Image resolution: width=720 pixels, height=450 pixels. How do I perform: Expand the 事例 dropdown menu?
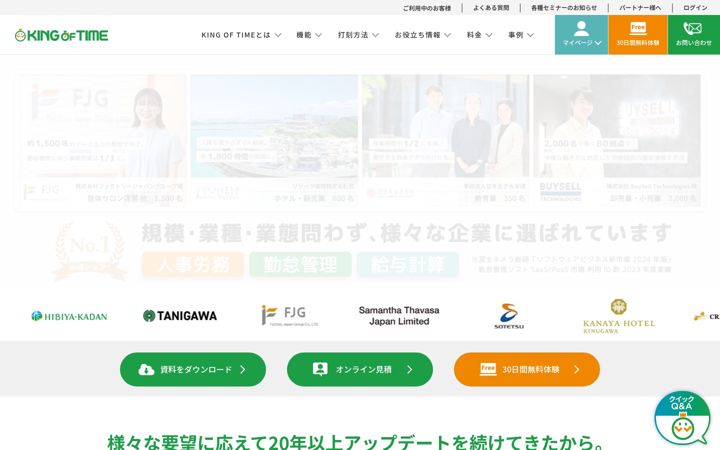click(521, 35)
